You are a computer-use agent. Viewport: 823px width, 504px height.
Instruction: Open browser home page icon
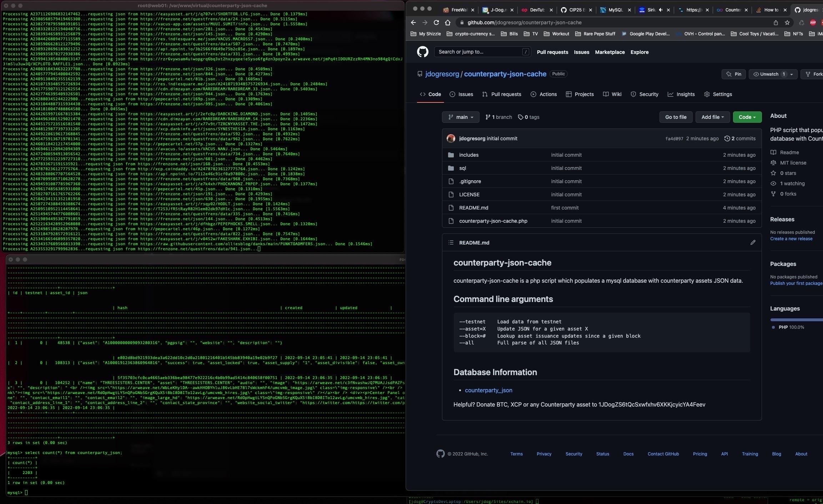click(448, 22)
